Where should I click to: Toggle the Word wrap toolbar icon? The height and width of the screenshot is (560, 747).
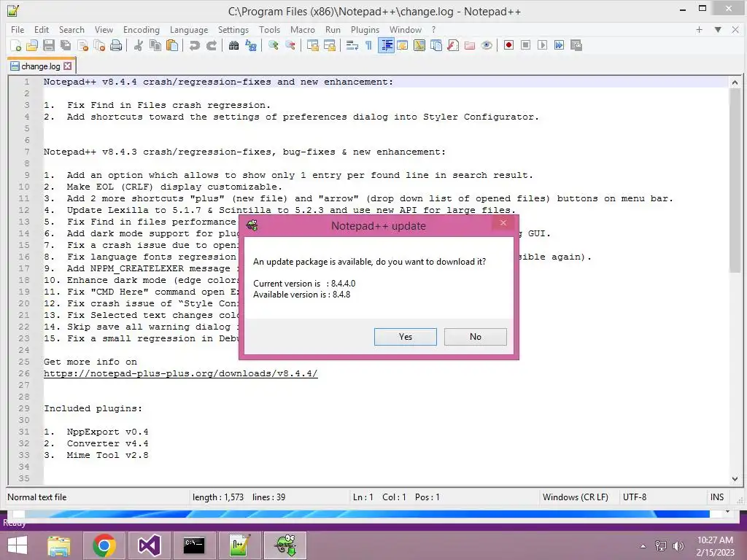(x=352, y=46)
